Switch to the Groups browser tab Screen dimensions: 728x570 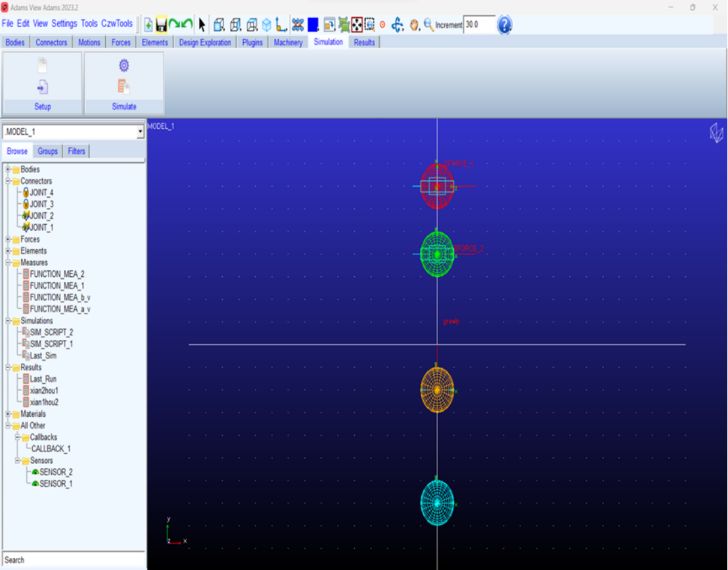click(47, 151)
